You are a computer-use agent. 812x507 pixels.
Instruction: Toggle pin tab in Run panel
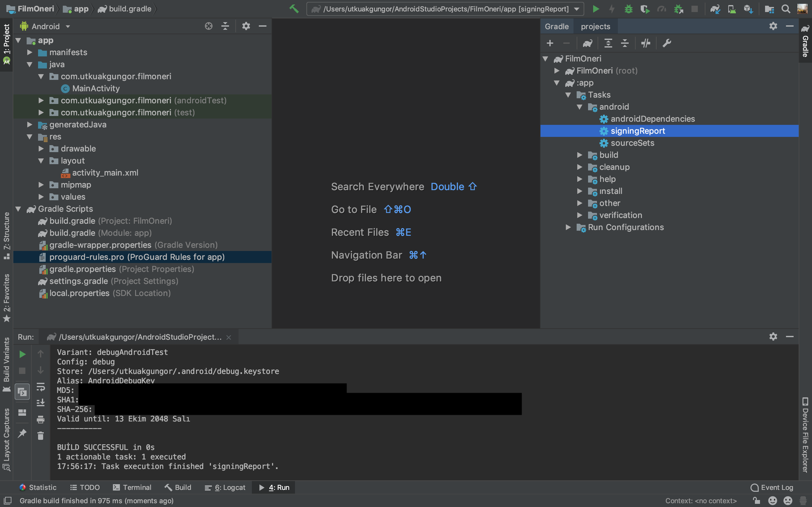pos(22,433)
